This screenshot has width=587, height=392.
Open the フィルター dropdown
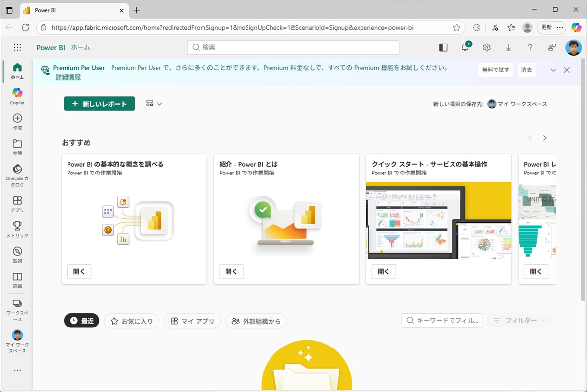click(519, 321)
